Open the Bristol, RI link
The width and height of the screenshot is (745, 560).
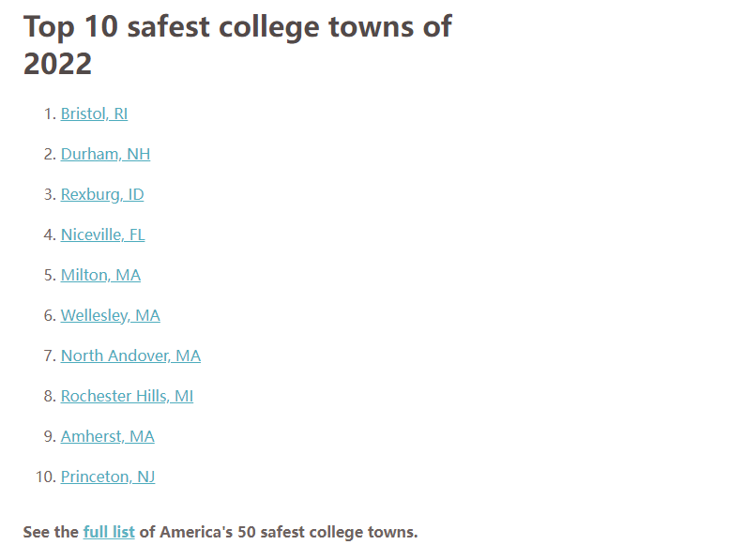(x=94, y=114)
